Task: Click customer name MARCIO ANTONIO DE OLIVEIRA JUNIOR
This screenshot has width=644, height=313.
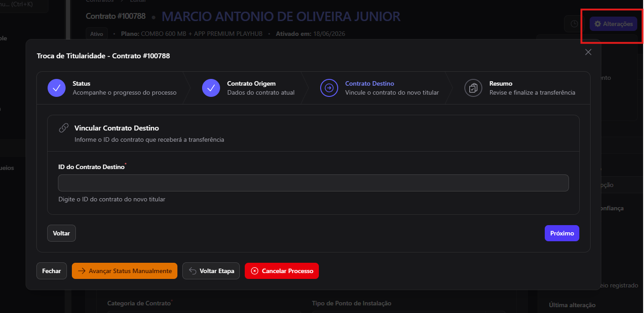Action: 281,17
